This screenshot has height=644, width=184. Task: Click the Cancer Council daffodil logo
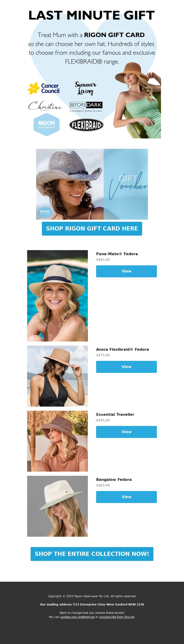tap(44, 89)
